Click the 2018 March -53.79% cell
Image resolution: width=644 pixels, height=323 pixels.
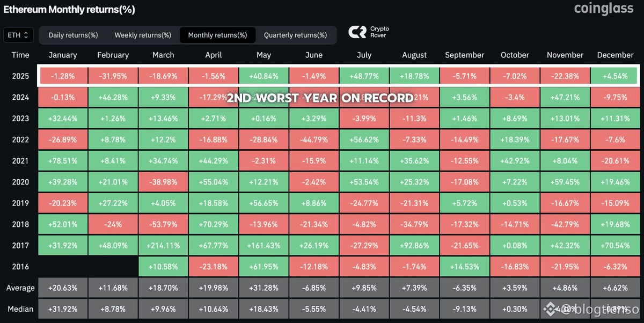(163, 224)
